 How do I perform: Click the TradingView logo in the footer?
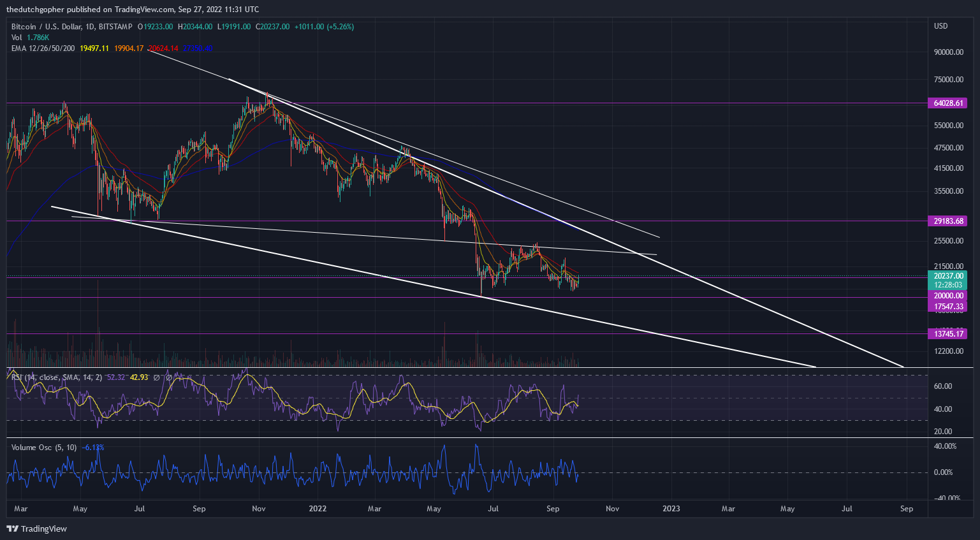coord(36,529)
